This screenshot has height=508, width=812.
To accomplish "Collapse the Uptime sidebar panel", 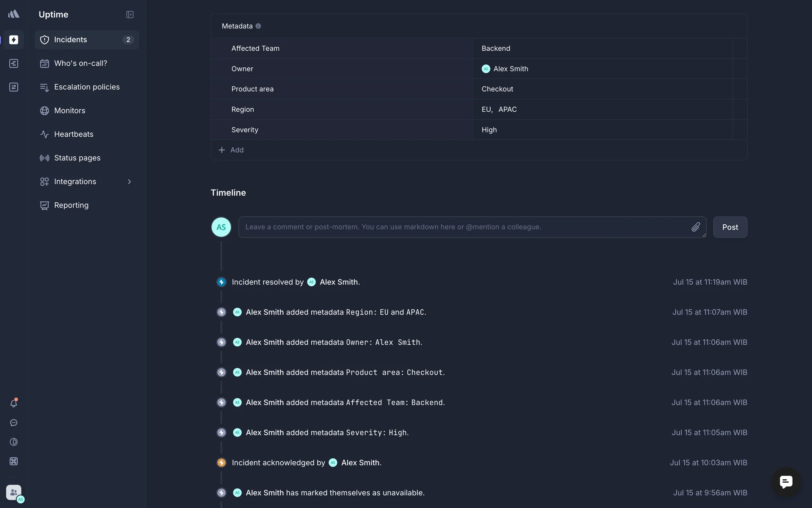I will coord(130,14).
